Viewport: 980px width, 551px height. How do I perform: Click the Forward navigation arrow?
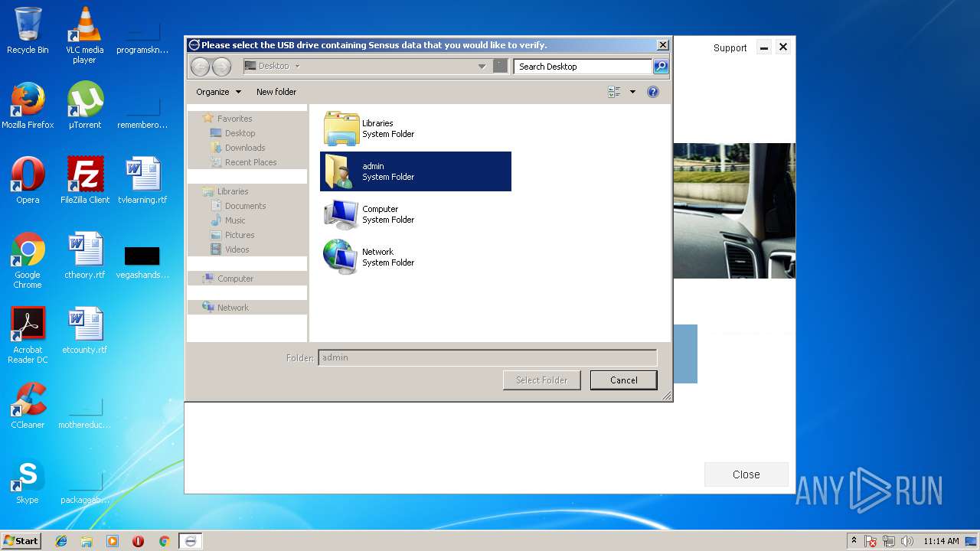221,67
